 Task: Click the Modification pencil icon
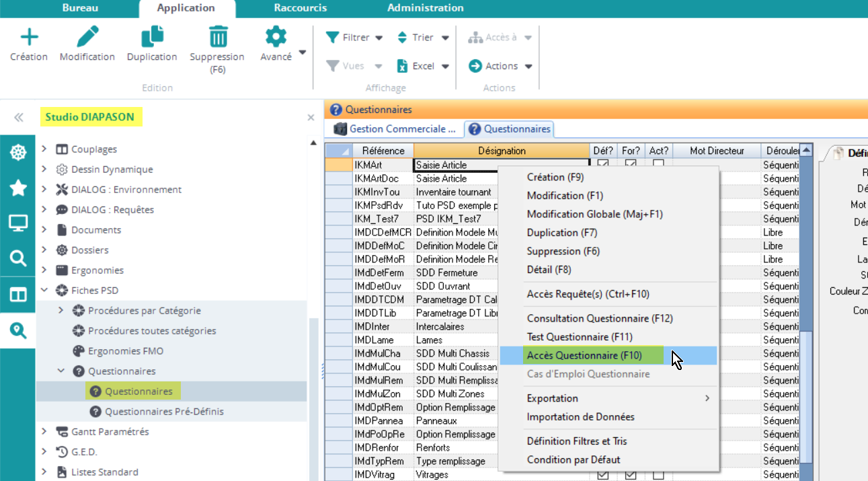click(x=87, y=37)
